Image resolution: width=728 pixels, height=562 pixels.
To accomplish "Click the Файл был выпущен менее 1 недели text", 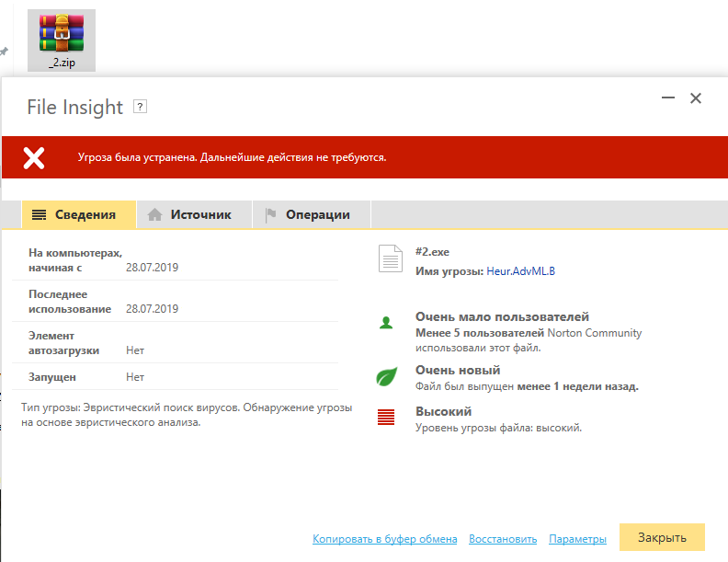I will (x=527, y=386).
